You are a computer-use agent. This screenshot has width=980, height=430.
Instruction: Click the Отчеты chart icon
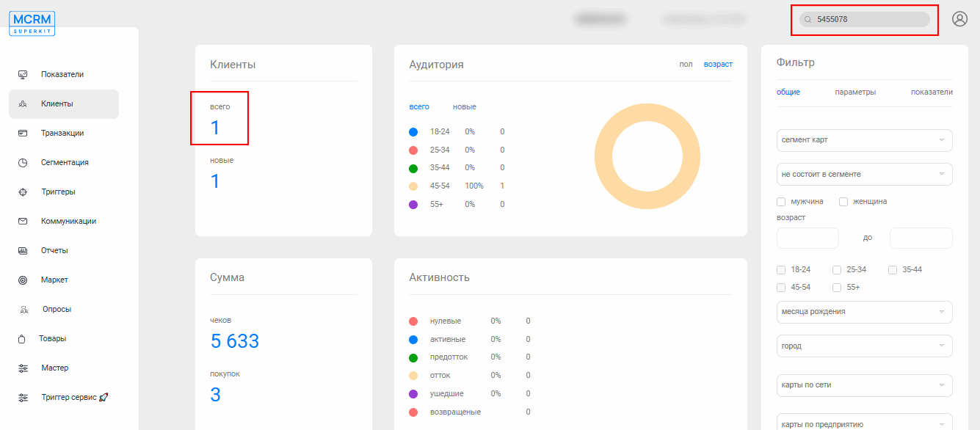(x=23, y=251)
